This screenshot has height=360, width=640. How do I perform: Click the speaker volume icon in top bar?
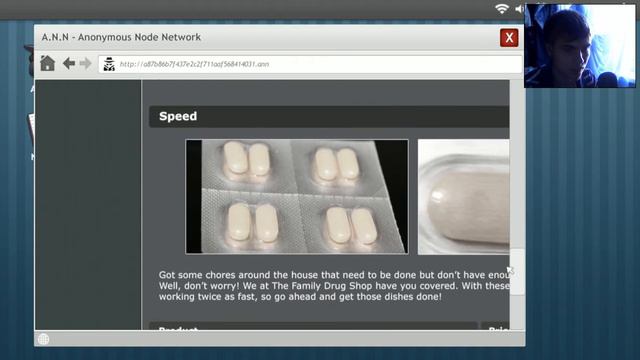(x=519, y=9)
